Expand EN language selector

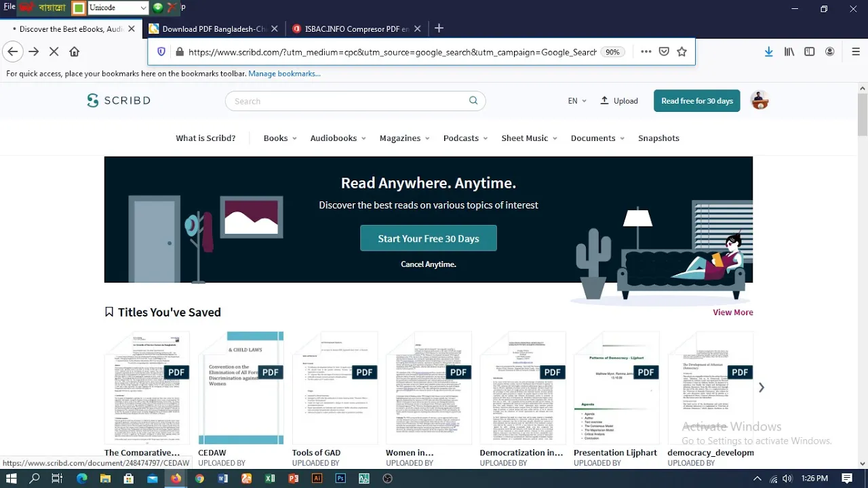pyautogui.click(x=577, y=101)
